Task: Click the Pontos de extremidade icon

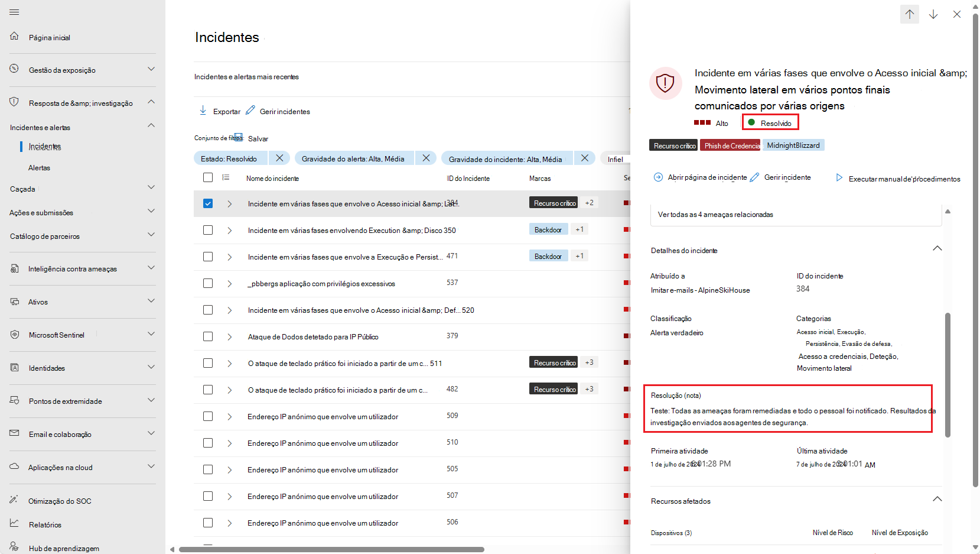Action: point(15,401)
